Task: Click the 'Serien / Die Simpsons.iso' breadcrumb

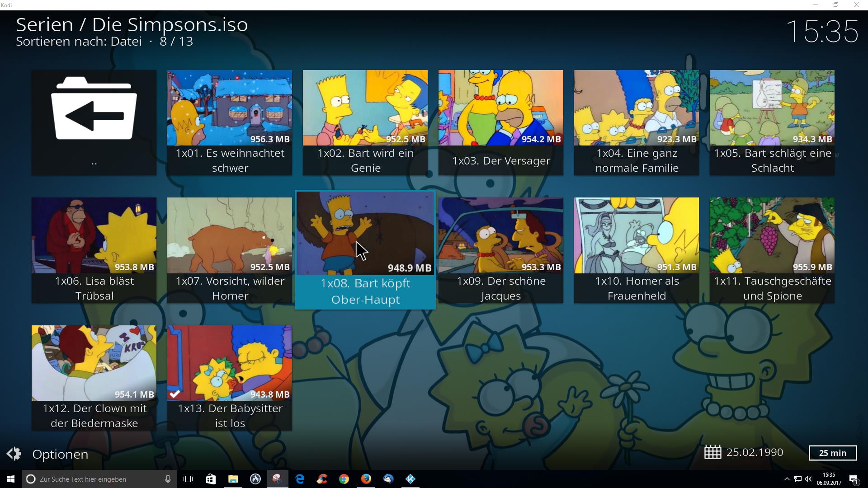Action: pos(132,24)
